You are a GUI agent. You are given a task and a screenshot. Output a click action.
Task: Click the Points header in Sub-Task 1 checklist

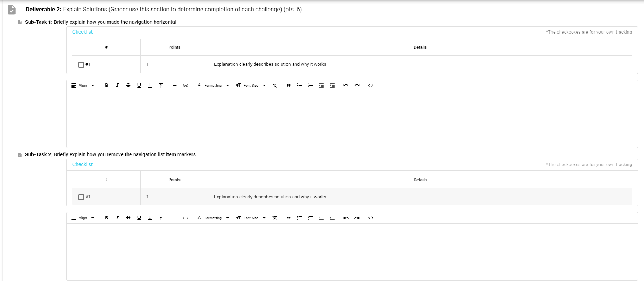(174, 47)
